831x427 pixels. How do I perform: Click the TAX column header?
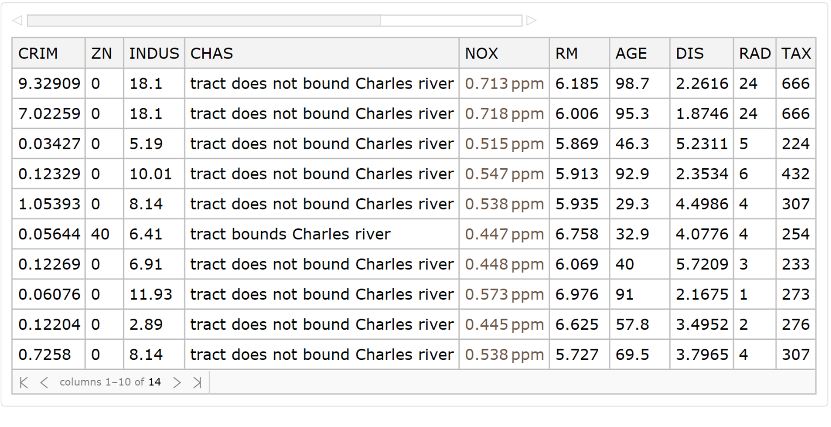(796, 53)
